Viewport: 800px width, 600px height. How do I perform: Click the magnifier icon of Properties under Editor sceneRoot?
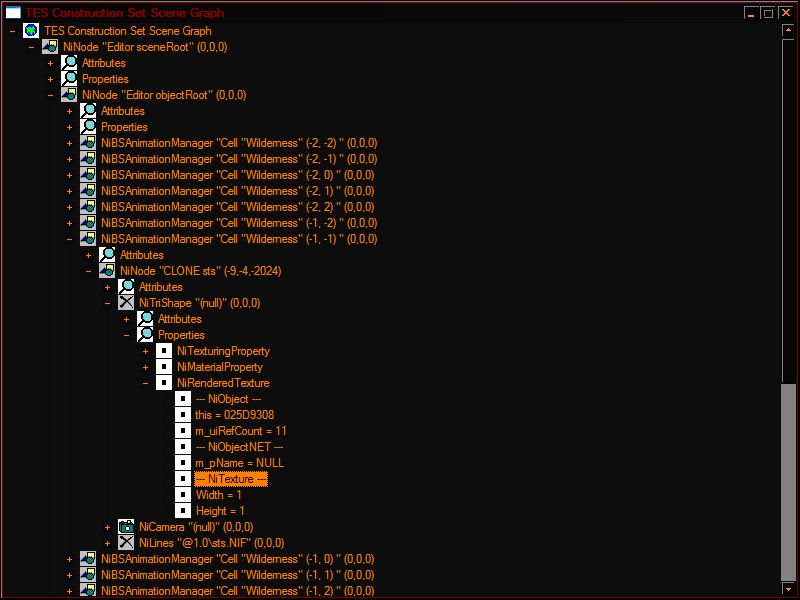[x=69, y=79]
